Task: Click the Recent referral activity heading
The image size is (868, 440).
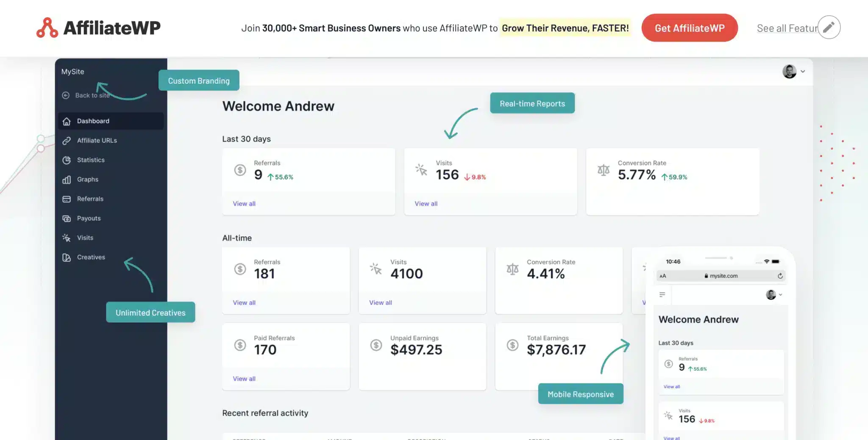Action: coord(265,413)
